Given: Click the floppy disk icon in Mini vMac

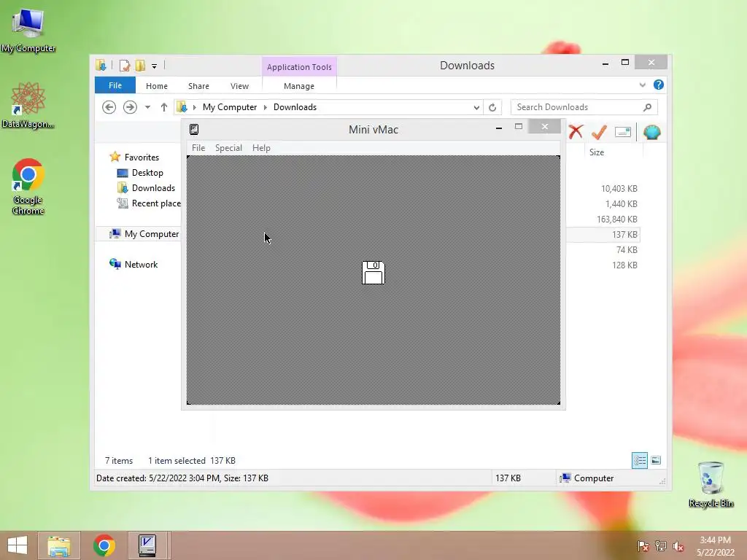Looking at the screenshot, I should (x=373, y=273).
